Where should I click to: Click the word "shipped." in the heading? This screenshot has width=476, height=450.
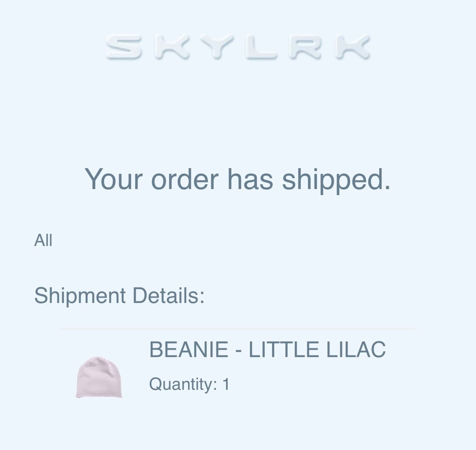click(x=336, y=179)
